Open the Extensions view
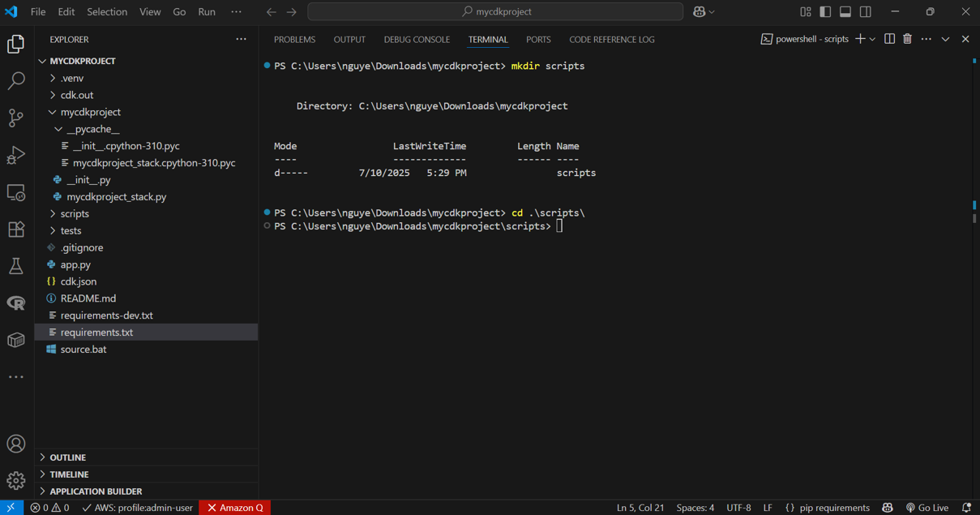This screenshot has width=980, height=515. pyautogui.click(x=16, y=230)
